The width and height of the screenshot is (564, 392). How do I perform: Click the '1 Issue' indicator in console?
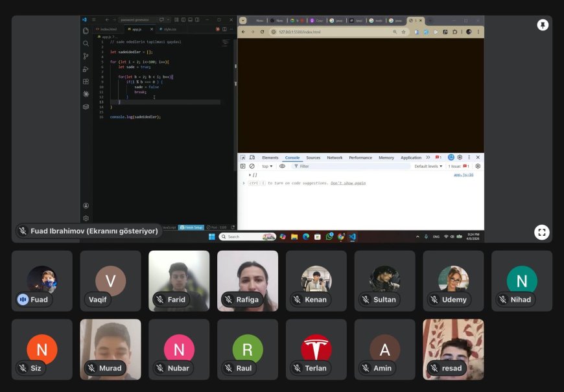tap(458, 166)
